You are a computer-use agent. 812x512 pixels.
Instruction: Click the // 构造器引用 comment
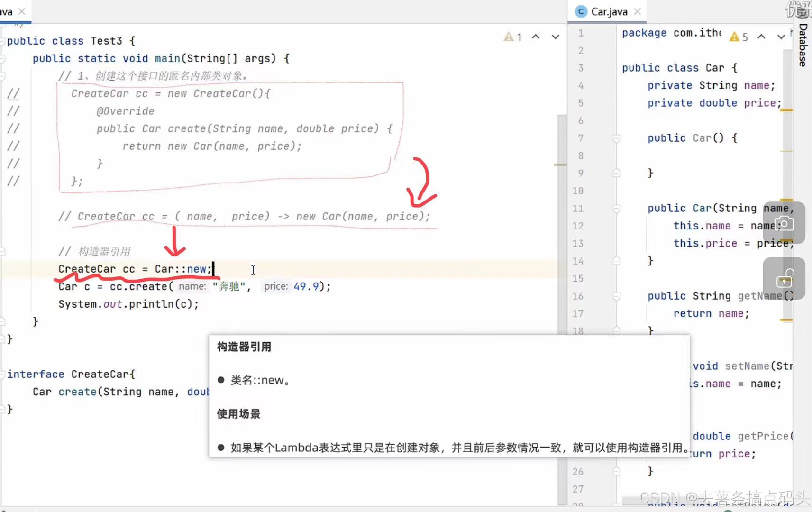point(94,251)
